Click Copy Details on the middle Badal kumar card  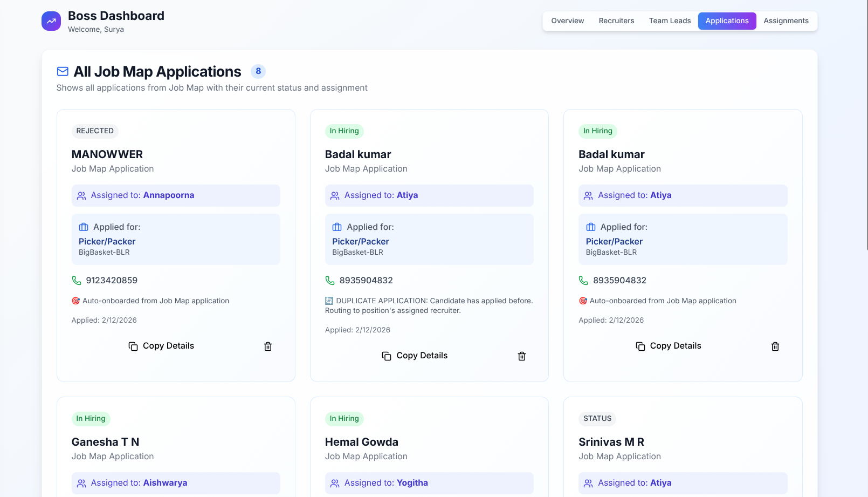click(x=422, y=355)
